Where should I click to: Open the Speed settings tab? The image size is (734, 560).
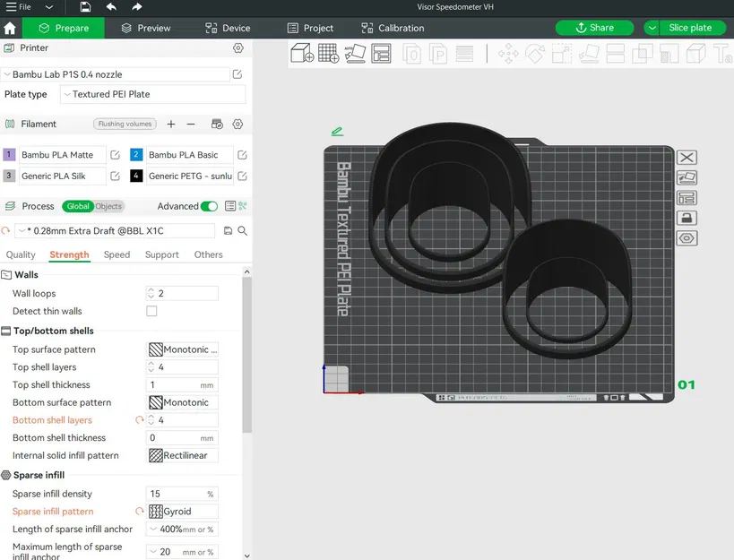click(x=117, y=254)
